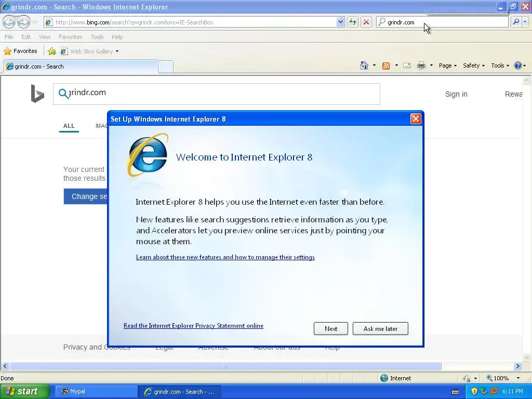Open the Windows start button
This screenshot has height=399, width=532.
click(x=24, y=392)
